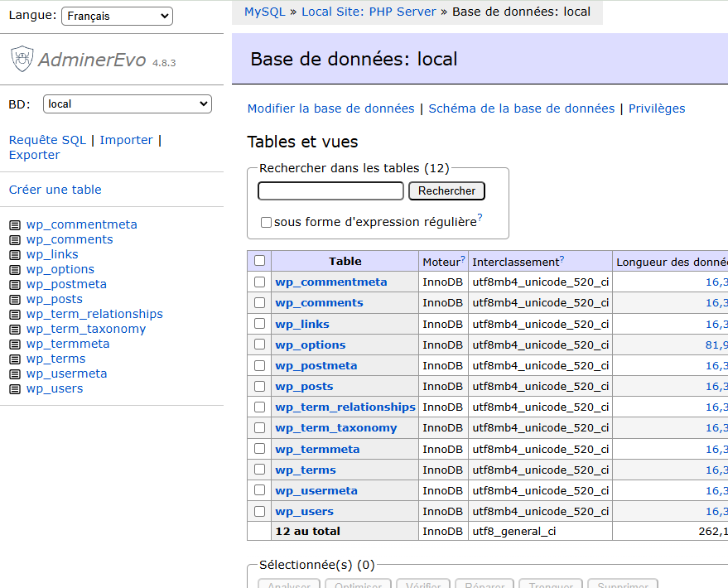Viewport: 728px width, 588px height.
Task: Expand the BD database selector dropdown
Action: click(127, 104)
